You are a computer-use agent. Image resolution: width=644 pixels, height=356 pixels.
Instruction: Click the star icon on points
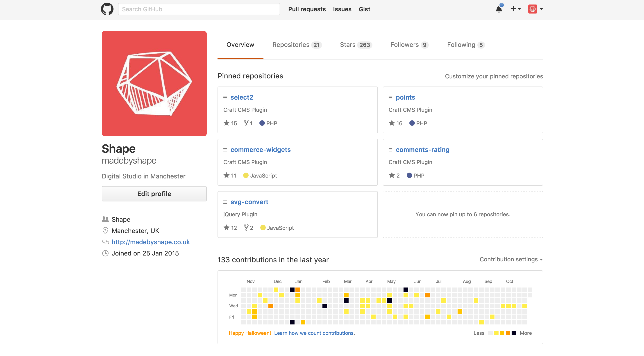392,123
